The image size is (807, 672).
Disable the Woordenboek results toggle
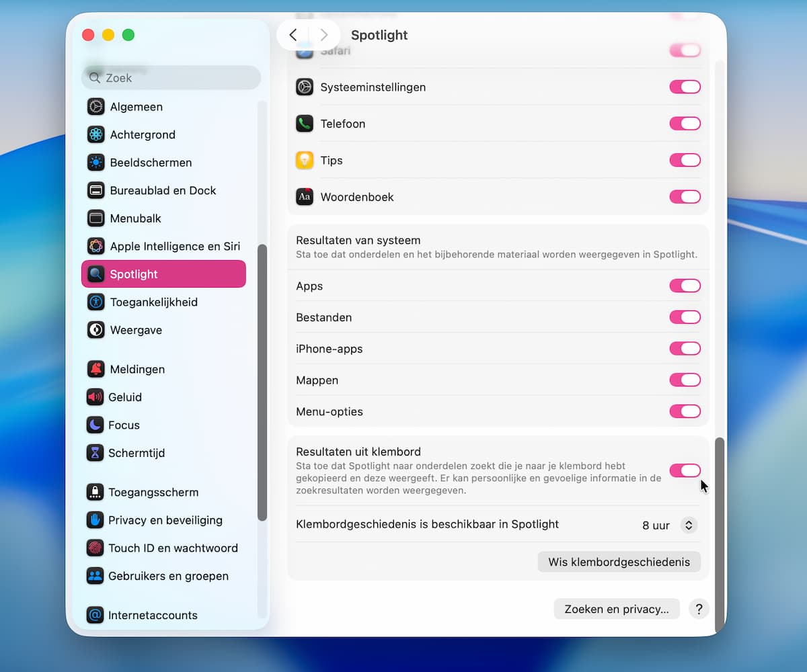pos(685,197)
